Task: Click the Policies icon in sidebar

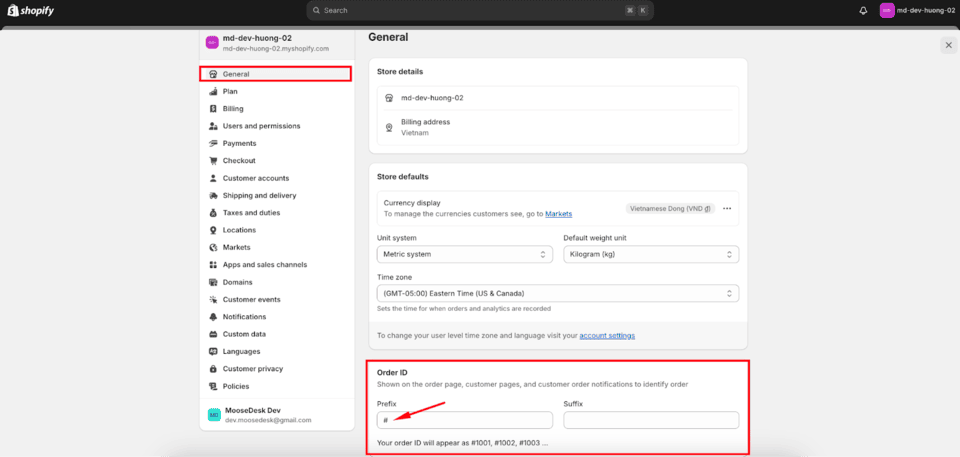Action: tap(213, 387)
